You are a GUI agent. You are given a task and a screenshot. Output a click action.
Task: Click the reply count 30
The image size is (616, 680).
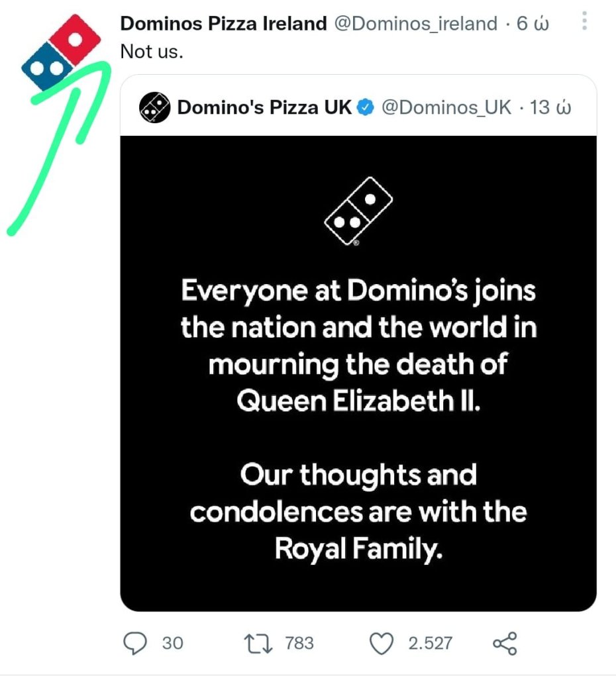click(x=172, y=643)
